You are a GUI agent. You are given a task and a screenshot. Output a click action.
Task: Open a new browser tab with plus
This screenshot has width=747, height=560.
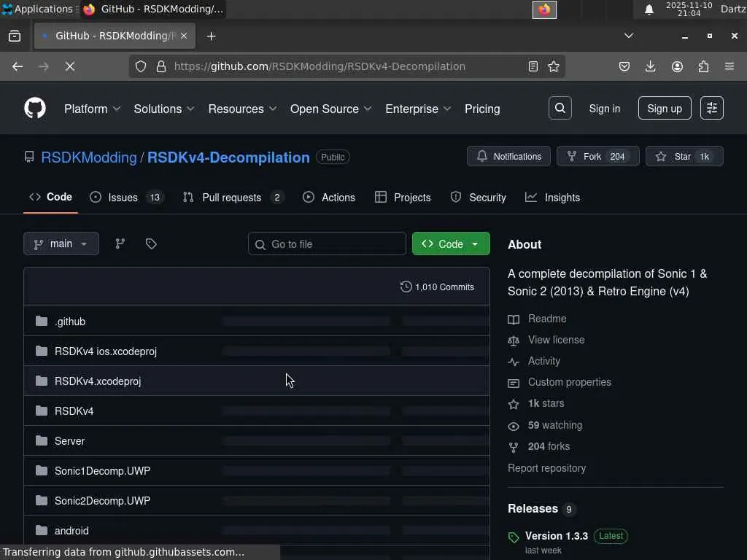point(211,36)
